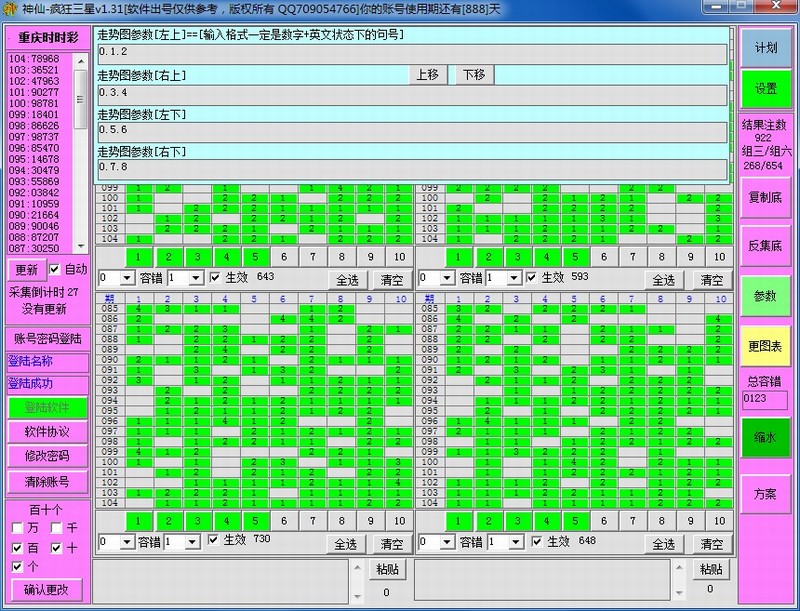
Task: Open the first dropdown in the 648 row
Action: [x=448, y=542]
